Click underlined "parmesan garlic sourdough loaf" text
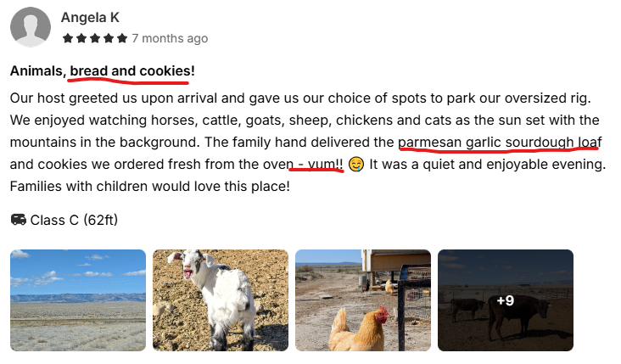Viewport: 621px width, 364px height. click(x=499, y=142)
